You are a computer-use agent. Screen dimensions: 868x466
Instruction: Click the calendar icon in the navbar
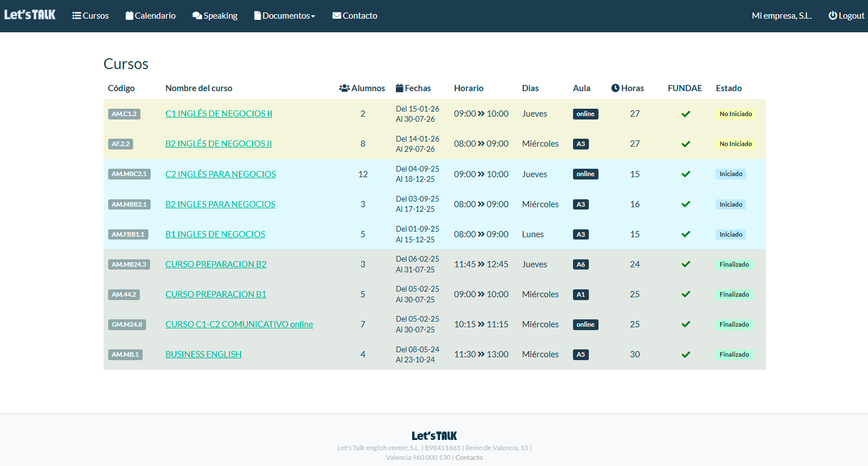tap(129, 16)
